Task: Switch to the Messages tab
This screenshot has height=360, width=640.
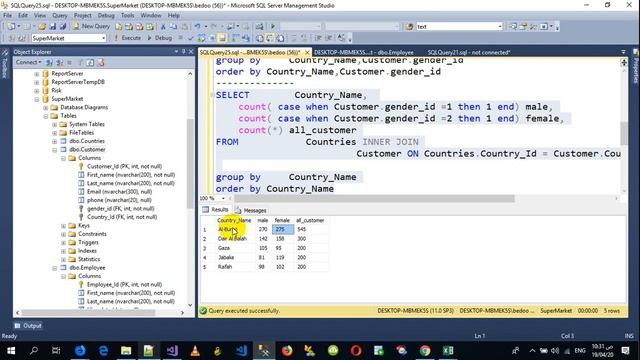Action: (x=251, y=210)
